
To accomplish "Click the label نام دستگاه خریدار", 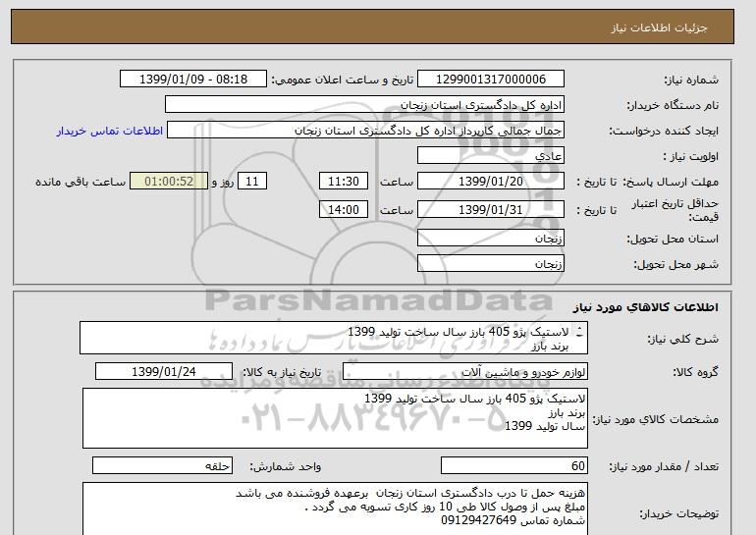I will (673, 105).
